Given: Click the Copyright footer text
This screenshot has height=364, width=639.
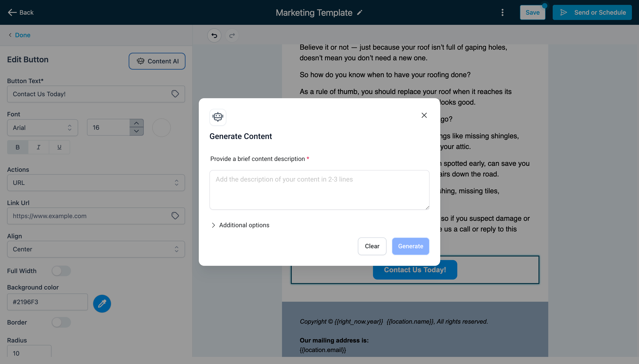Looking at the screenshot, I should [x=394, y=321].
